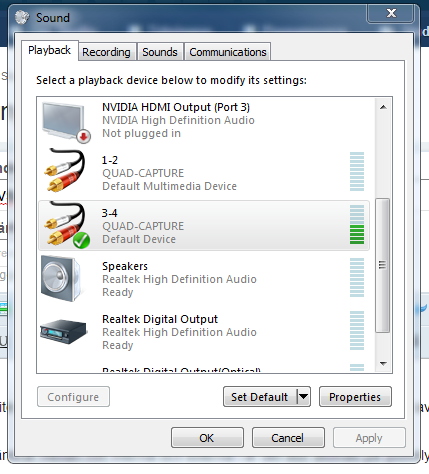Click the Realtek Digital Output receiver icon

tap(63, 332)
